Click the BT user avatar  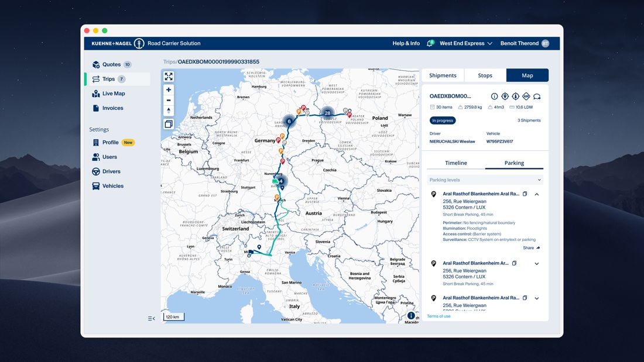pos(545,43)
